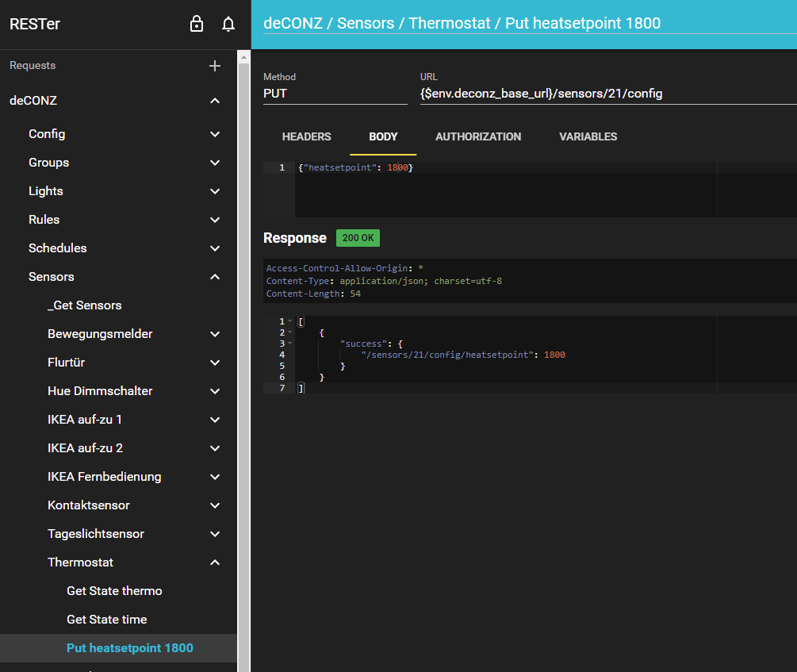This screenshot has width=797, height=672.
Task: Add a new request with the plus icon
Action: (214, 66)
